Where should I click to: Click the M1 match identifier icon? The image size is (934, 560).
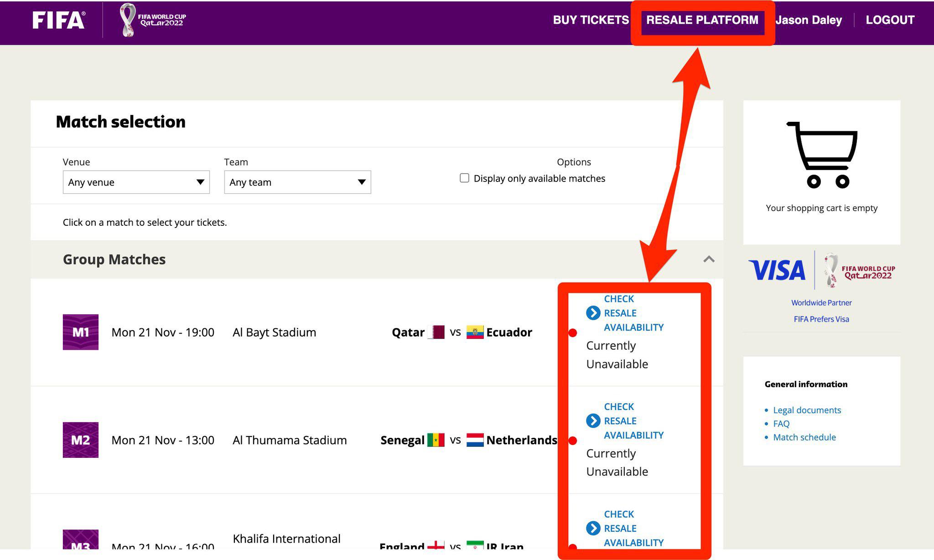tap(79, 332)
